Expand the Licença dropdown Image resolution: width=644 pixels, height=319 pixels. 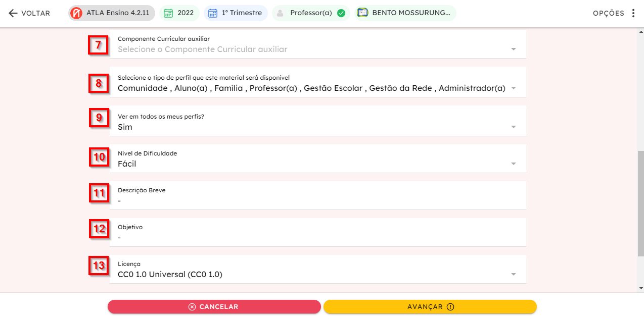click(514, 275)
